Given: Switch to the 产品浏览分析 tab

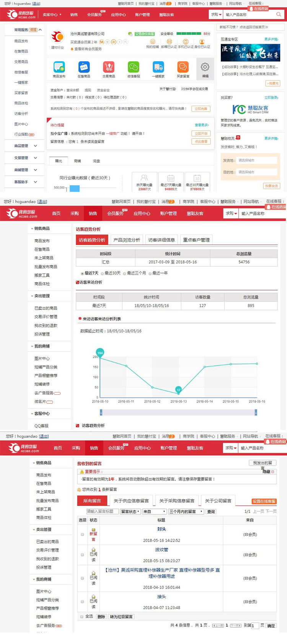Looking at the screenshot, I should tap(127, 240).
